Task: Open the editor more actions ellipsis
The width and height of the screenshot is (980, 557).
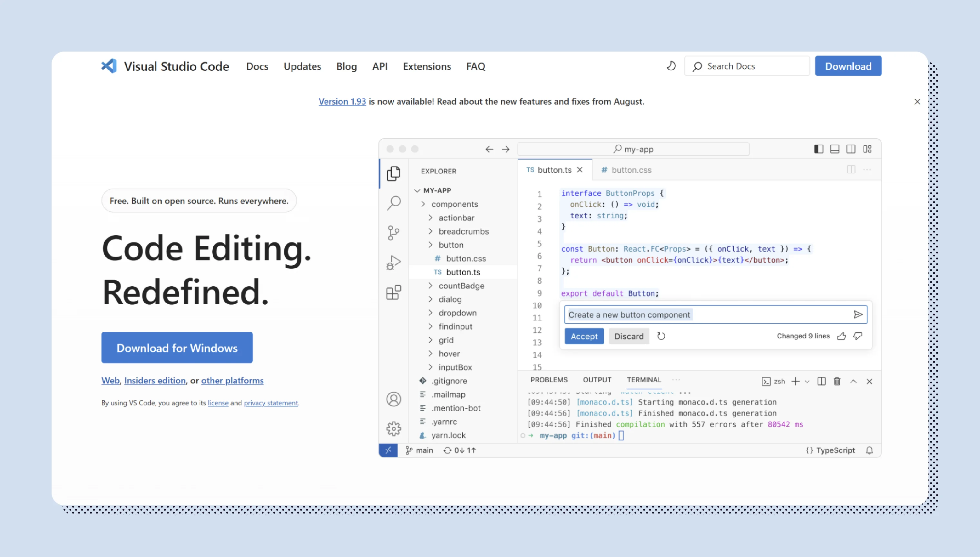Action: 867,170
